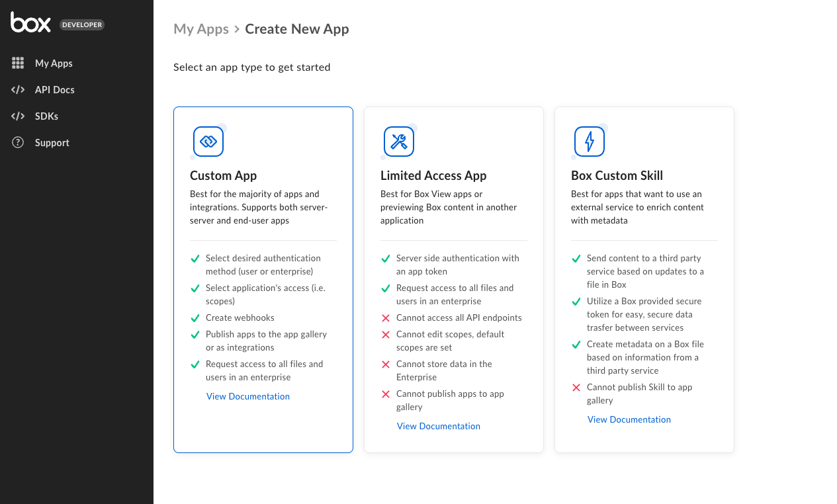Viewport: 837px width, 504px height.
Task: Click the API Docs code icon
Action: coord(18,90)
